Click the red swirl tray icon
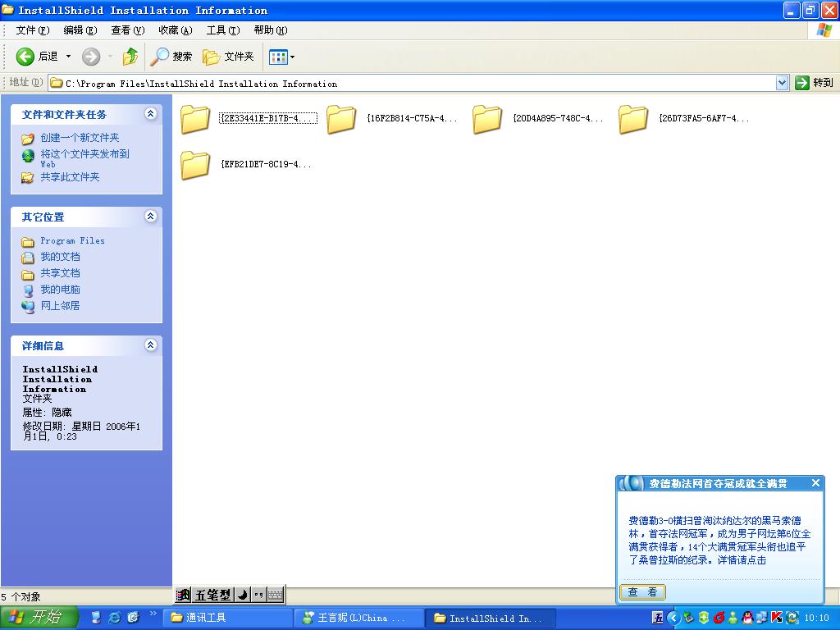840x630 pixels. 719,618
